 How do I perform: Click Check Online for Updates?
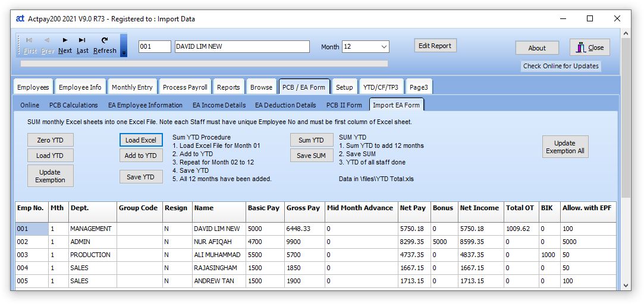[x=561, y=66]
